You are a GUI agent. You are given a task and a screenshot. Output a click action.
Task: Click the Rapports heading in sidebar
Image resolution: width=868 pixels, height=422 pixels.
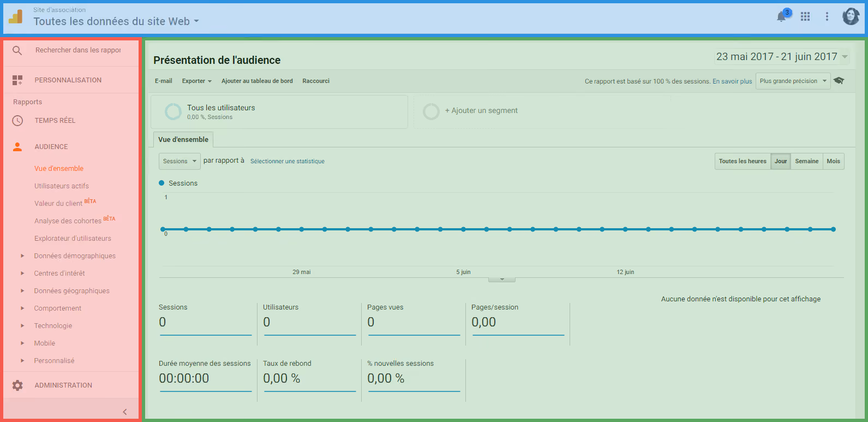point(28,102)
